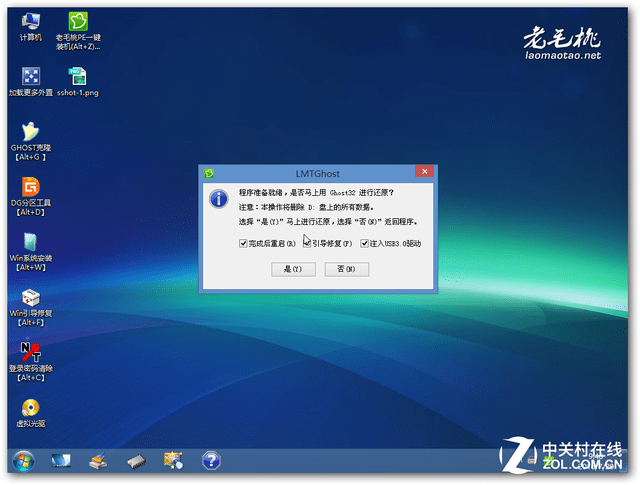The width and height of the screenshot is (640, 485).
Task: Open DG分区工具 partition tool icon
Action: pos(31,196)
